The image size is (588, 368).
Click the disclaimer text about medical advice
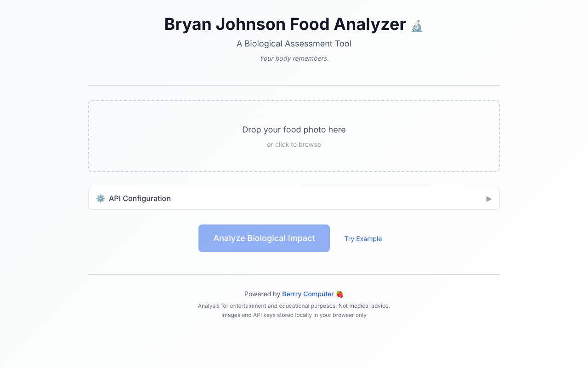[294, 305]
